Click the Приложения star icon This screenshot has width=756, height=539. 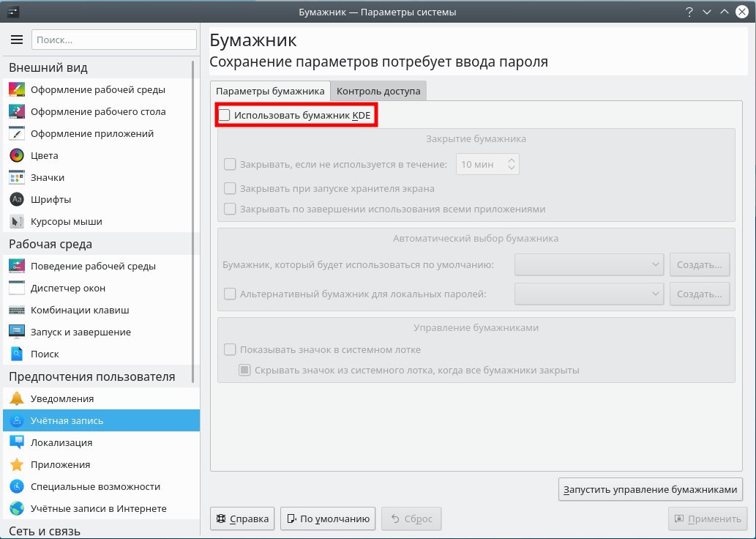click(17, 464)
